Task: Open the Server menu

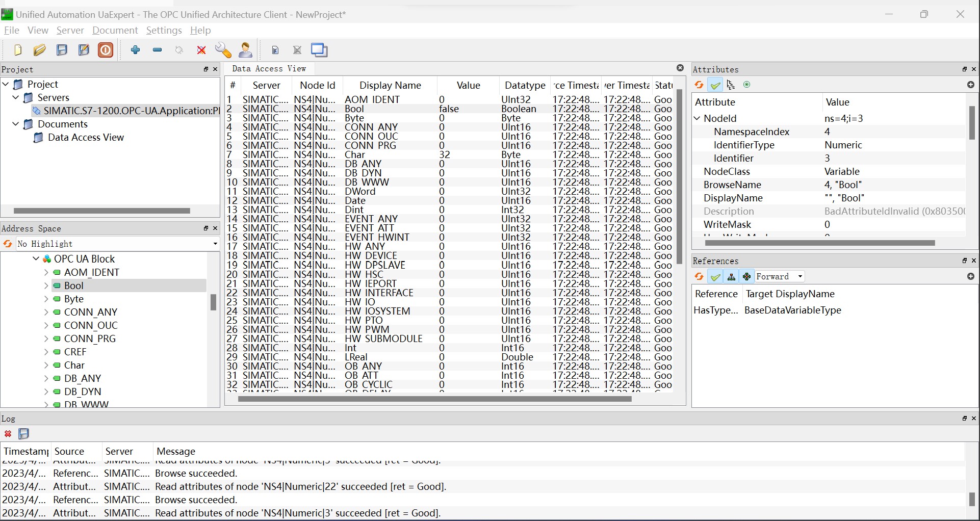Action: point(70,31)
